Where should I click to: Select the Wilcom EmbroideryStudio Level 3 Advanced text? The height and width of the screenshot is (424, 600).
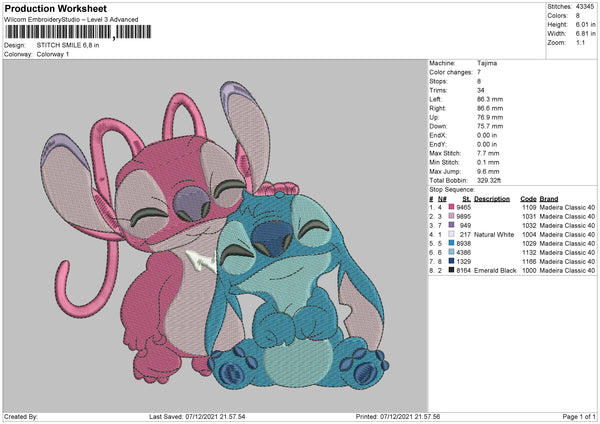click(71, 20)
